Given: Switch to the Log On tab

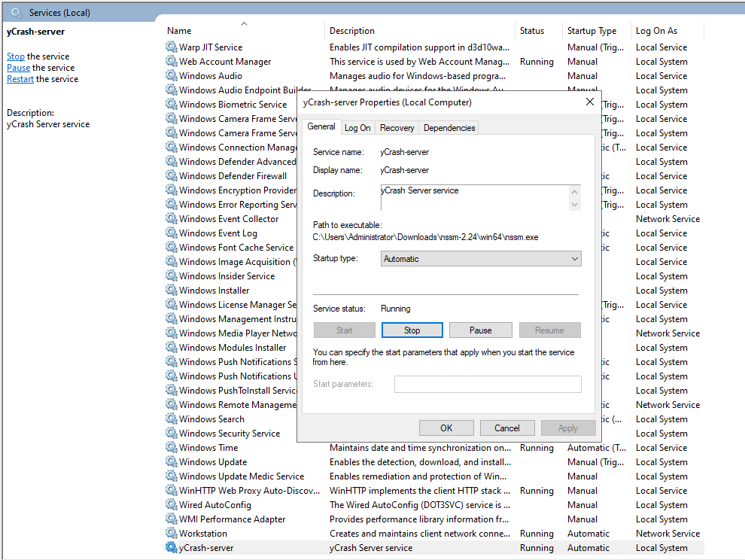Looking at the screenshot, I should point(357,128).
